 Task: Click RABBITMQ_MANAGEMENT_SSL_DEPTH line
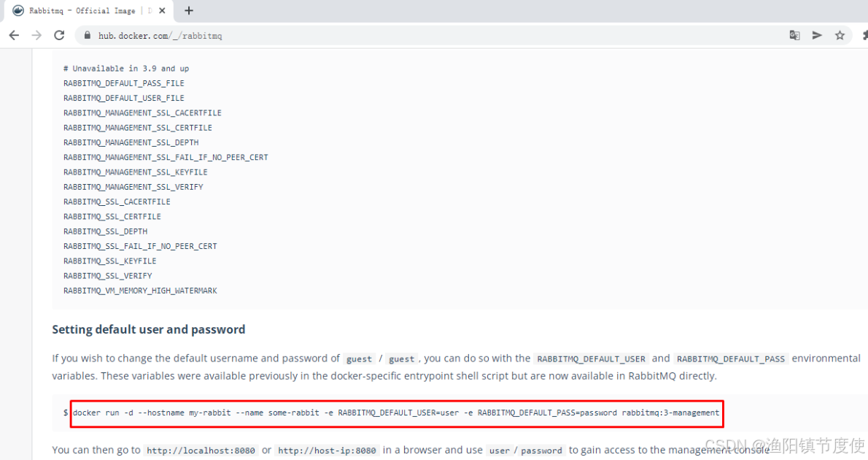[x=131, y=142]
